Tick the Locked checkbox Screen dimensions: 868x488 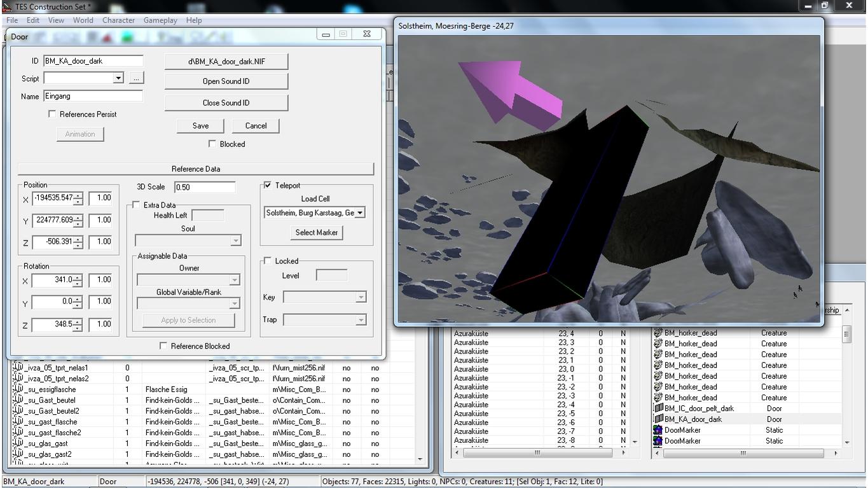coord(268,261)
